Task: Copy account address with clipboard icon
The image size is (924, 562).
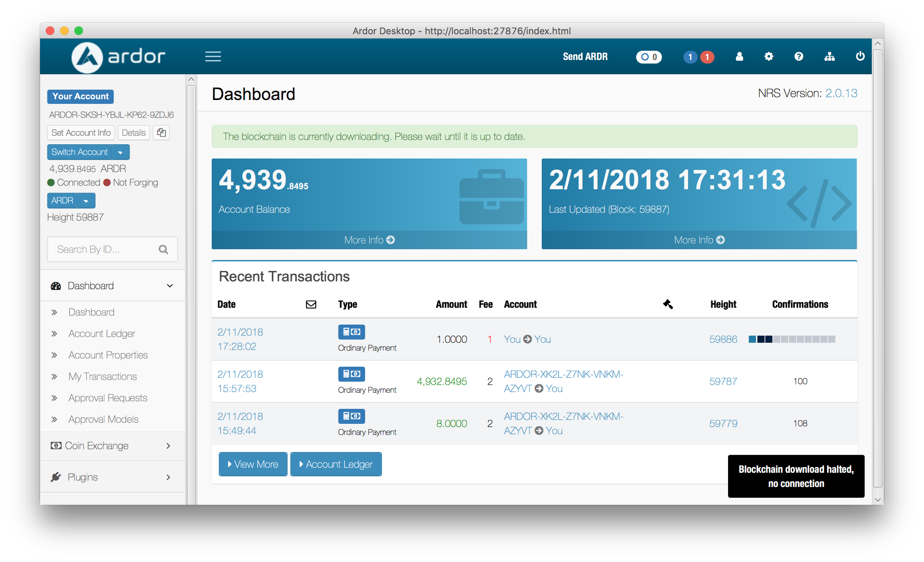Action: pyautogui.click(x=161, y=133)
